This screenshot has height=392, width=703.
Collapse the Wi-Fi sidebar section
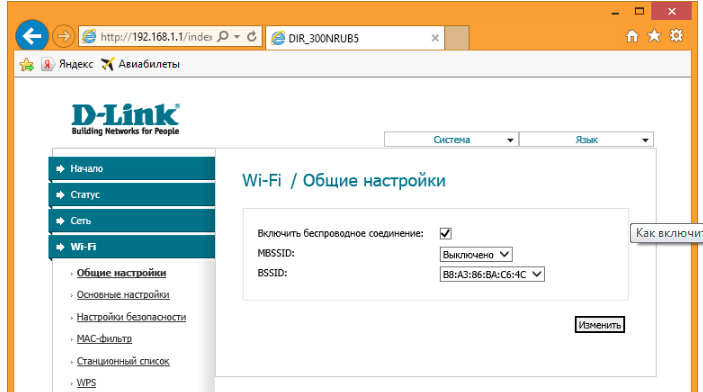[x=132, y=247]
